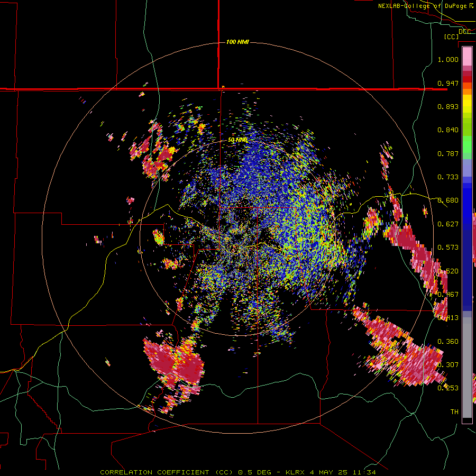Click the [CC] product label above color bar
Screen dimensions: 476x476
(x=451, y=36)
